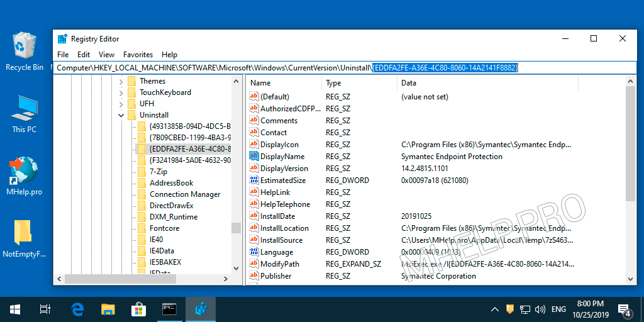Open the Edit menu

84,54
